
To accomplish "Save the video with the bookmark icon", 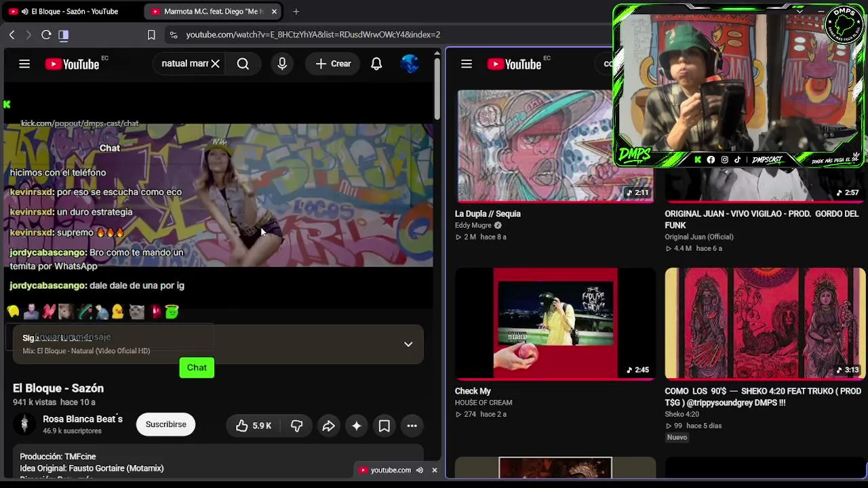I will [x=384, y=426].
